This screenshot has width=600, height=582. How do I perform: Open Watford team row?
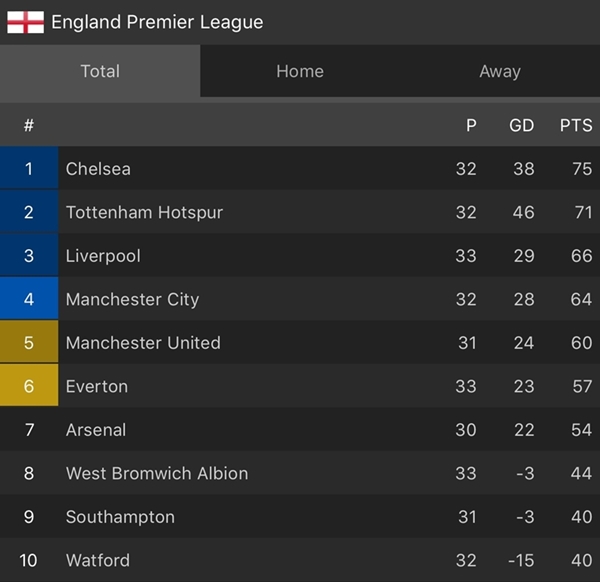point(300,560)
